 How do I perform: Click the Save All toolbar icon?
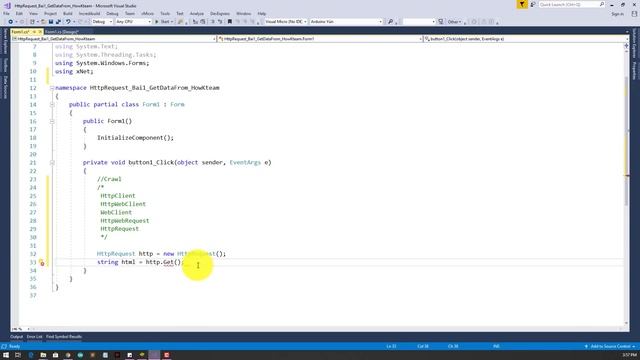pyautogui.click(x=58, y=22)
